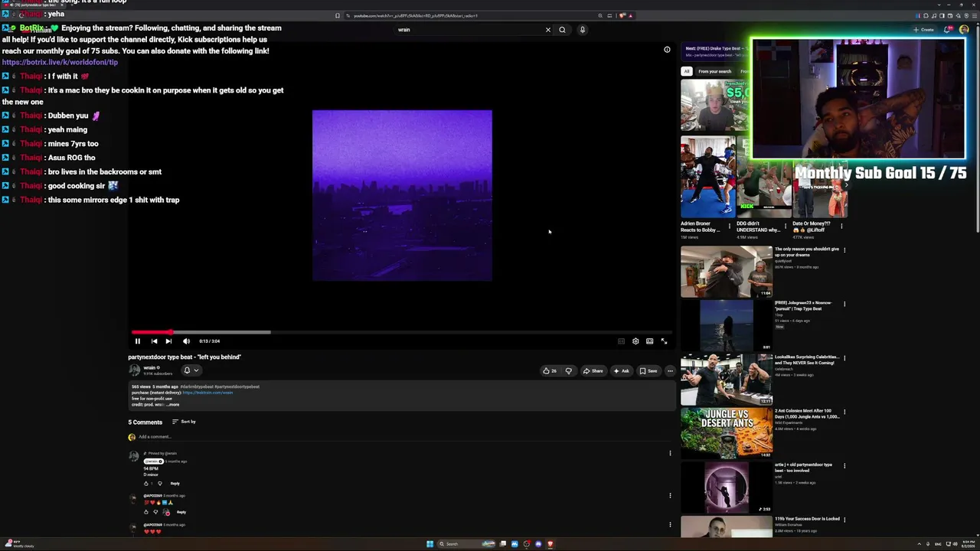Clear the search box text
This screenshot has height=551, width=980.
(548, 30)
